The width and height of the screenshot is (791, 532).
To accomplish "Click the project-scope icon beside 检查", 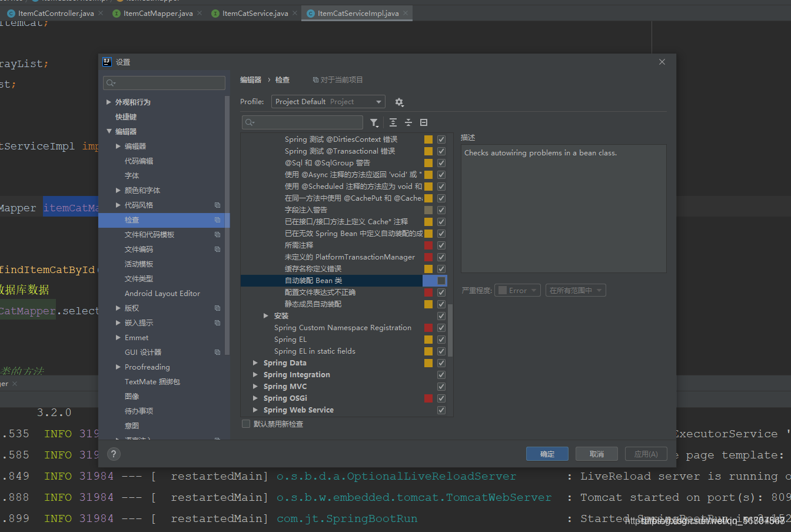I will 217,220.
